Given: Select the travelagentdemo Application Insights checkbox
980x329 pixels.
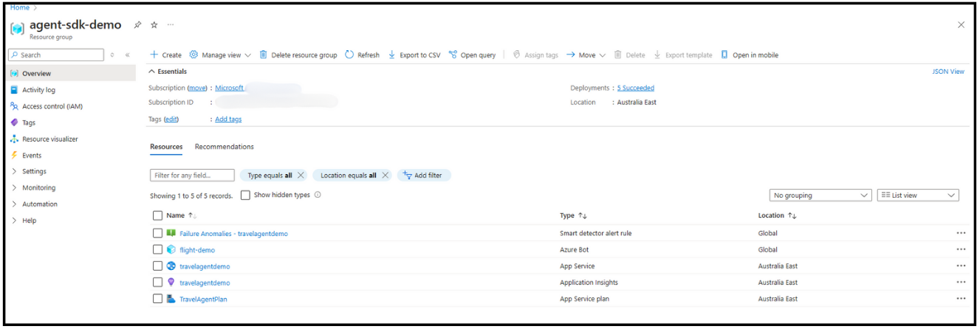Looking at the screenshot, I should [x=157, y=282].
